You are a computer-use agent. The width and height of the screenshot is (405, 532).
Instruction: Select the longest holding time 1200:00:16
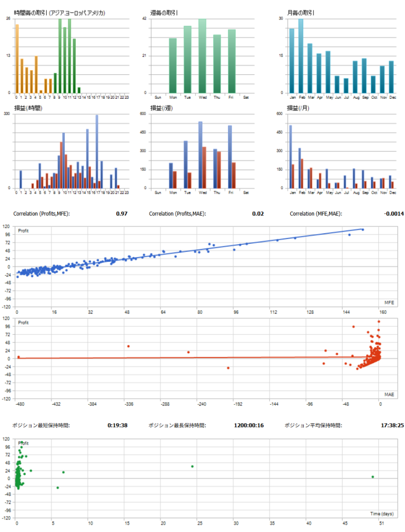[x=249, y=425]
